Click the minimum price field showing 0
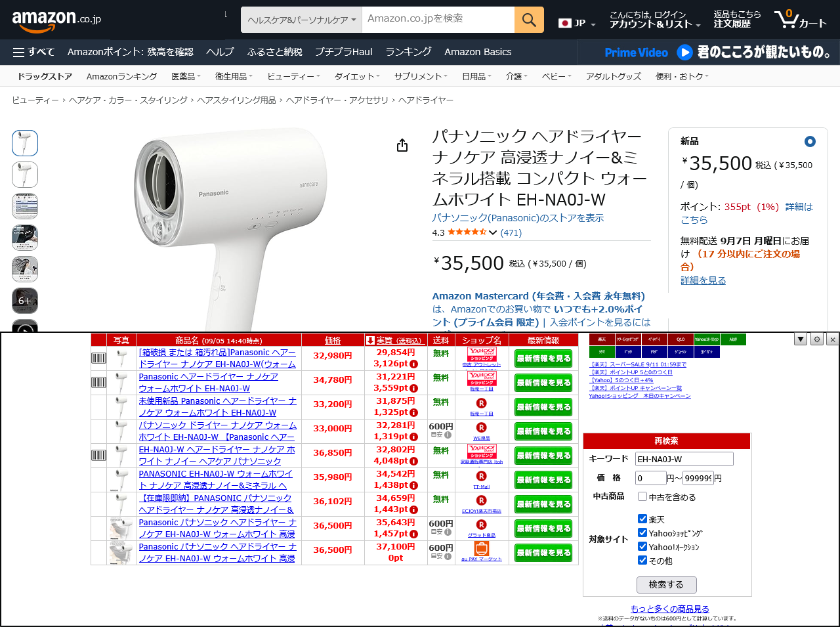840x627 pixels. (650, 478)
